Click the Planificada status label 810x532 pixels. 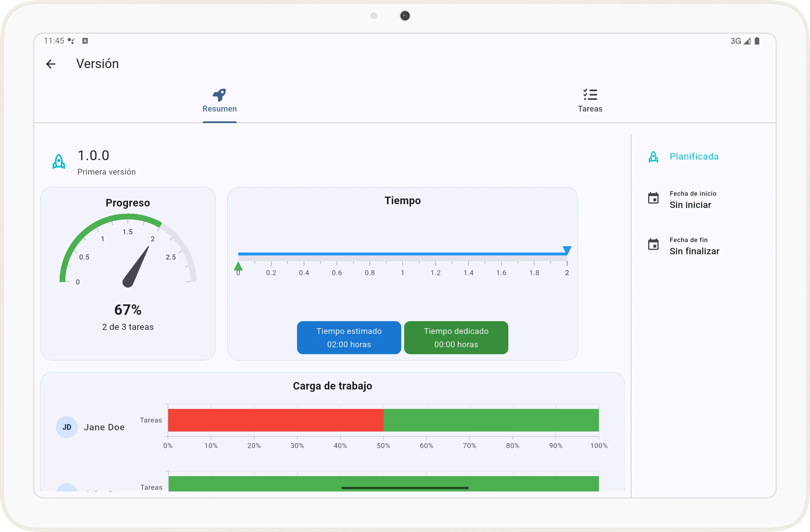(x=694, y=157)
